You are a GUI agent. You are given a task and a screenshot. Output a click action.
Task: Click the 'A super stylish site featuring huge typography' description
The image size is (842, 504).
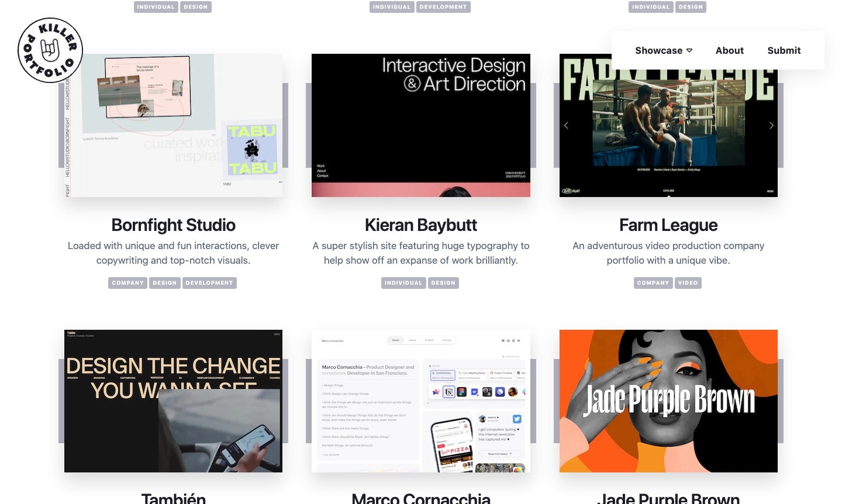(421, 253)
